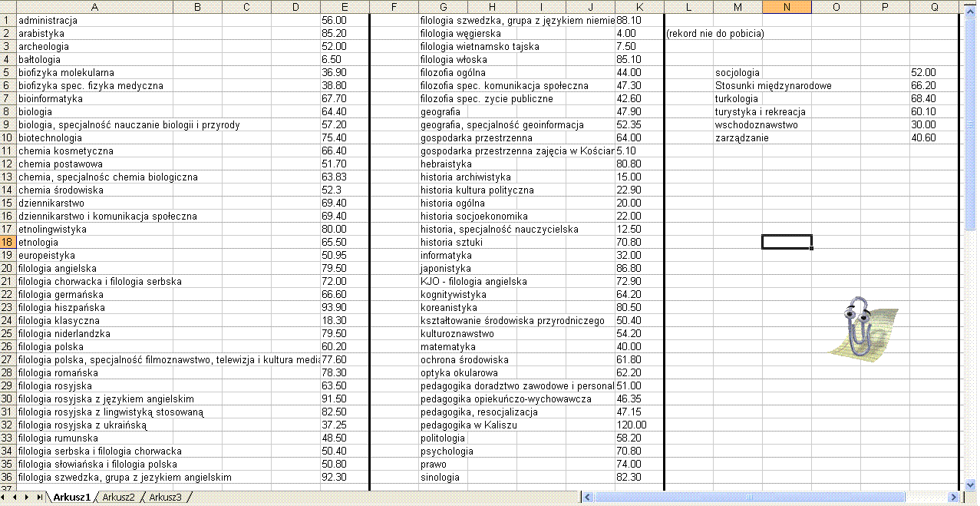
Task: Select the entire column N header
Action: [x=787, y=7]
